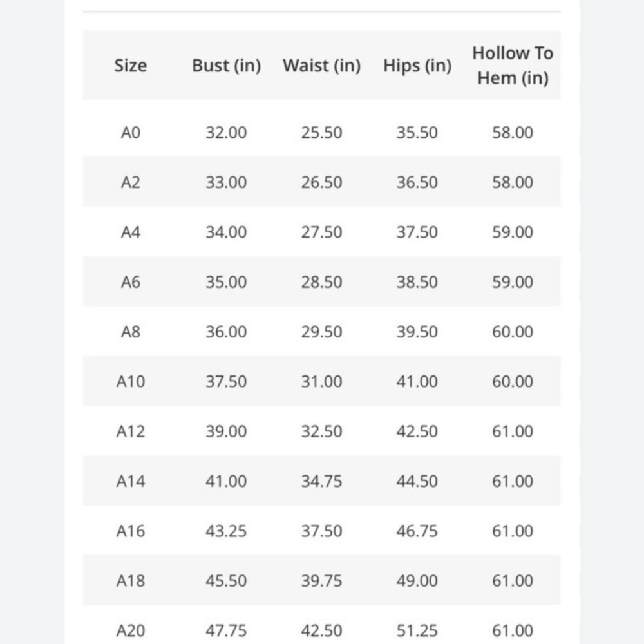This screenshot has width=644, height=644.
Task: Click the Bust (in) column header
Action: tap(226, 66)
